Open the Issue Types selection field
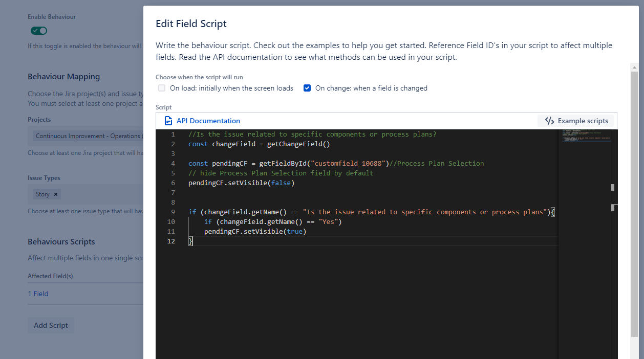 (x=102, y=194)
